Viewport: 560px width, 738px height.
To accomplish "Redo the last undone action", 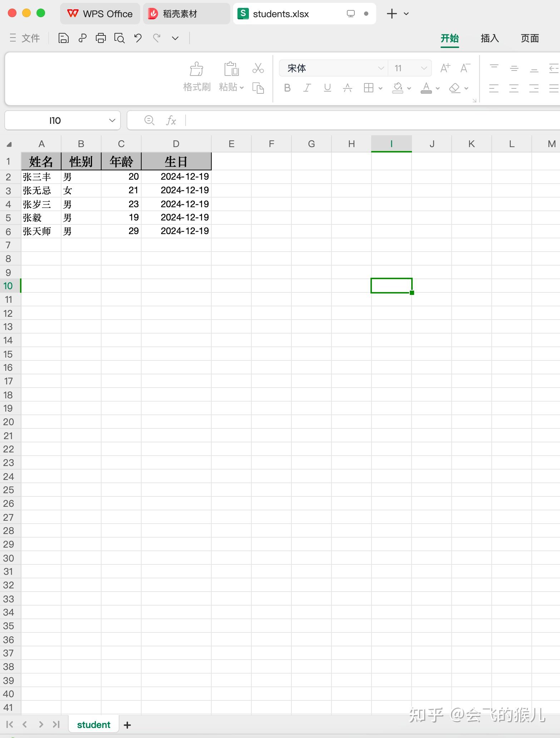I will (157, 38).
